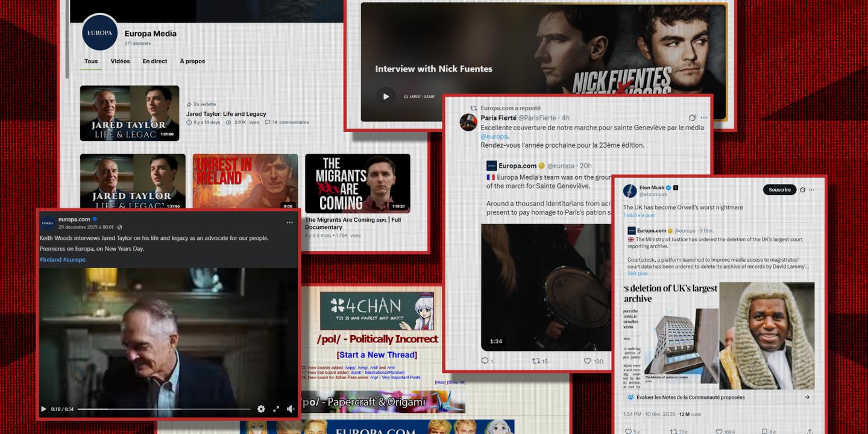Open settings gear on the europa.com video
This screenshot has height=434, width=868.
261,409
